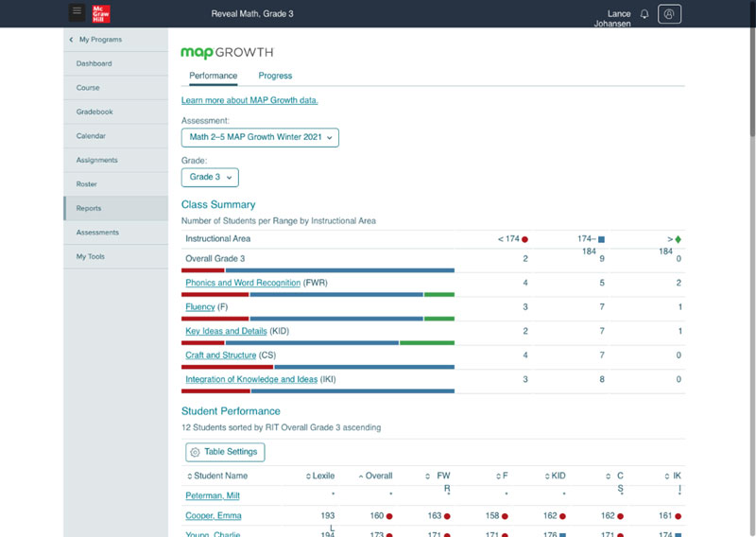This screenshot has width=756, height=537.
Task: Open Learn more about MAP Growth data link
Action: point(249,100)
